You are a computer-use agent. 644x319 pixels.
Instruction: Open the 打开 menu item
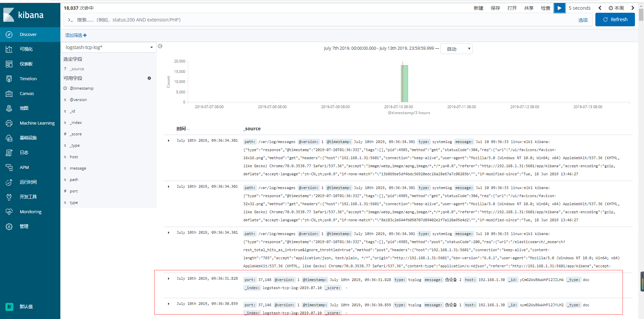[512, 8]
